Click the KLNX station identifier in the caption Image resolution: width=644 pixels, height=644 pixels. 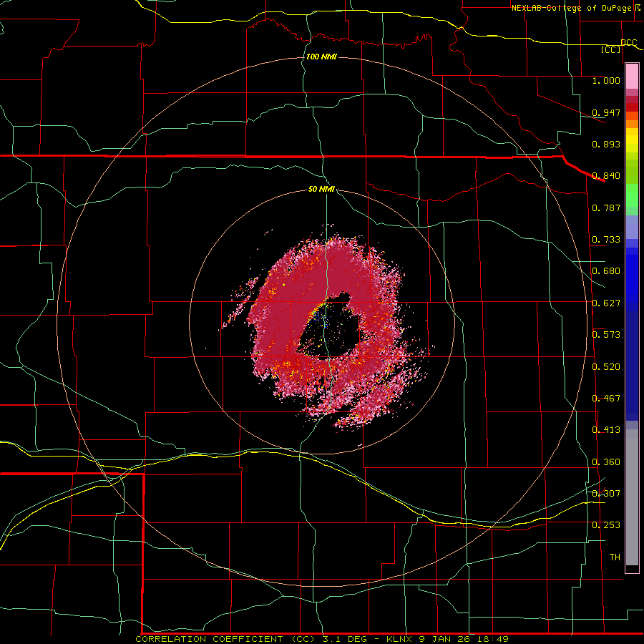399,639
